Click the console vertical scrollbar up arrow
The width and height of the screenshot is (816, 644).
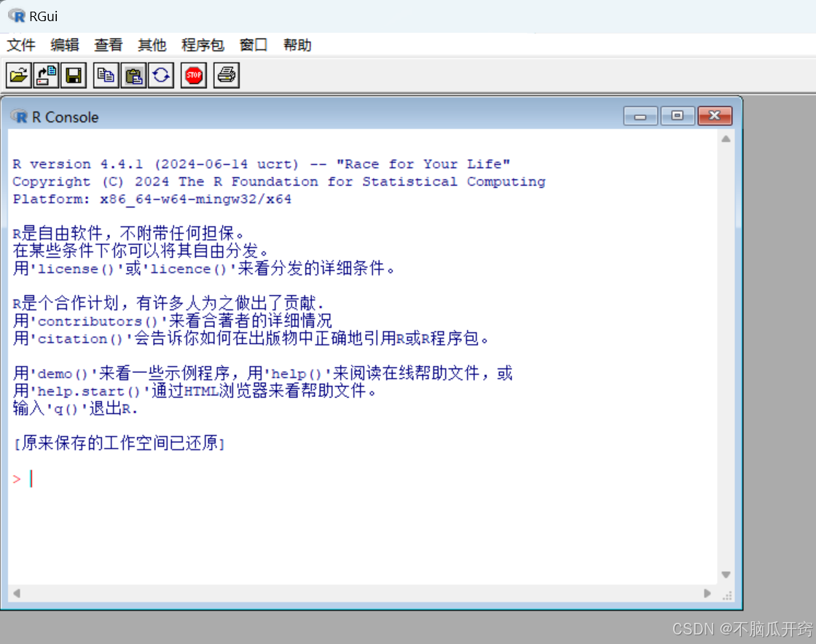point(726,139)
